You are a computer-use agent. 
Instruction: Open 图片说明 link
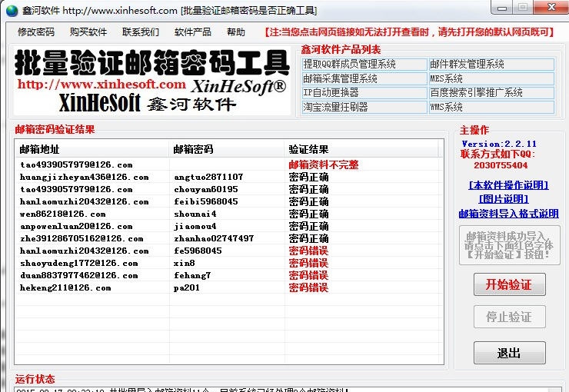point(504,199)
